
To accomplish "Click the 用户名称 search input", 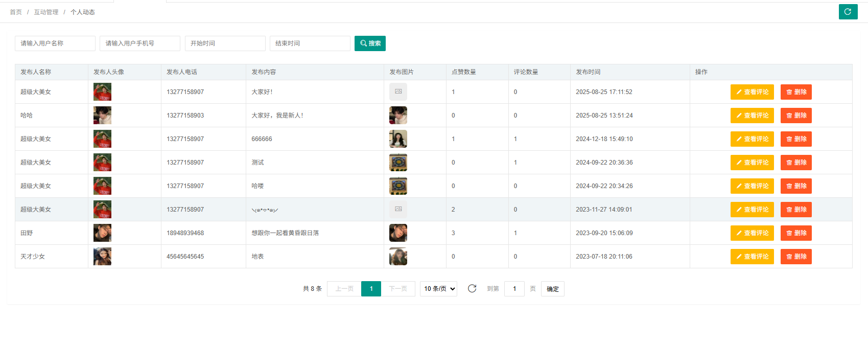I will [x=55, y=43].
